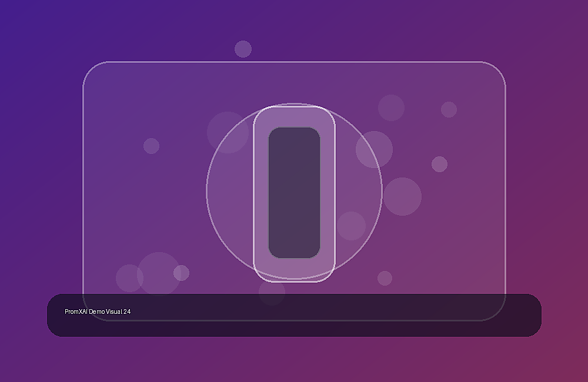Click the largest bubble to the right of the circle
588x382 pixels.
tap(402, 196)
